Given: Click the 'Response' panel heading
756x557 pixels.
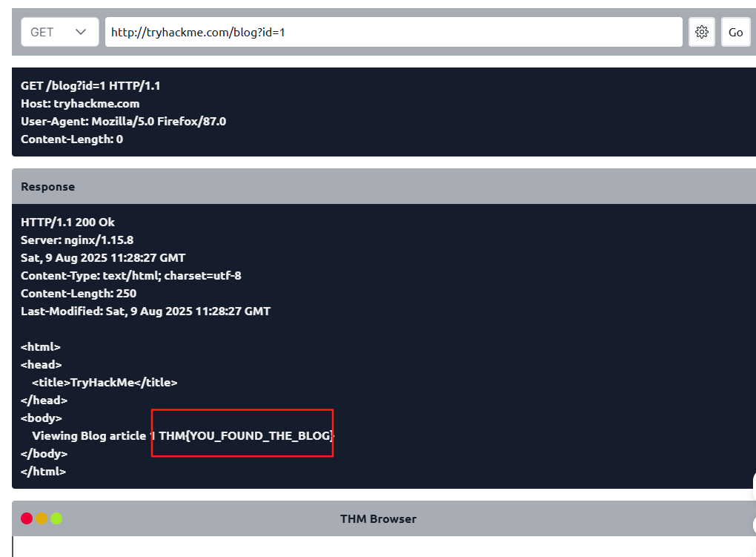Looking at the screenshot, I should coord(47,187).
